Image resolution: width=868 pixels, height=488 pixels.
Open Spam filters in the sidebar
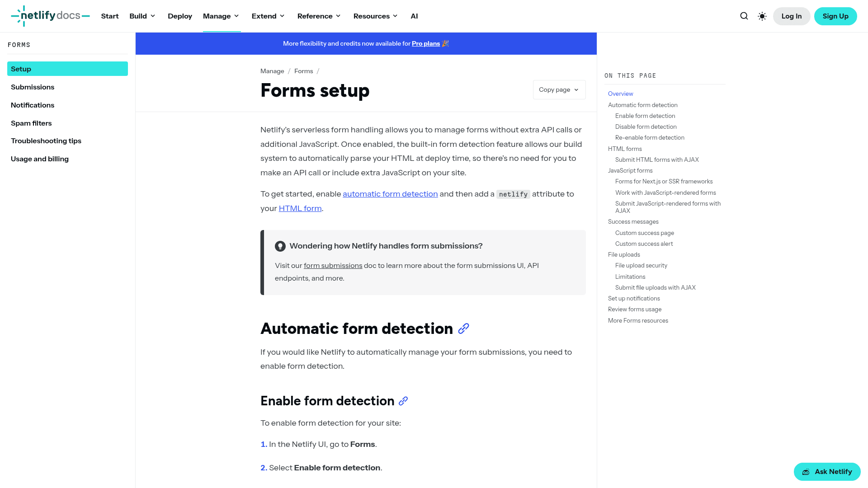pos(67,123)
